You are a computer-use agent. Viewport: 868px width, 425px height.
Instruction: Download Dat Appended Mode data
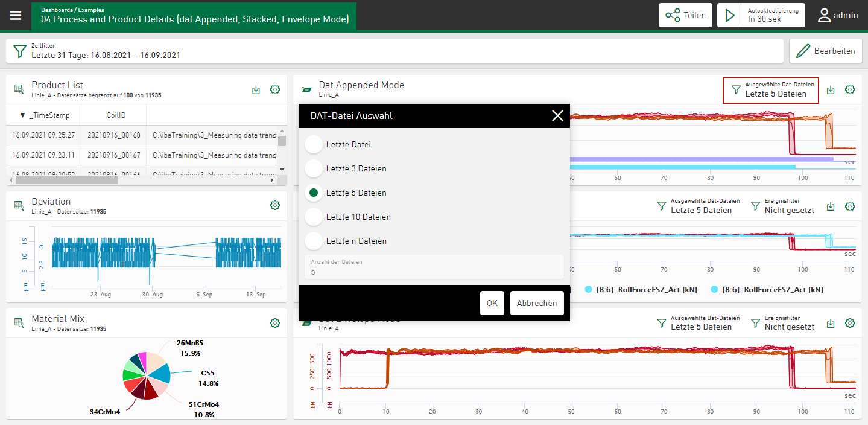pyautogui.click(x=831, y=89)
